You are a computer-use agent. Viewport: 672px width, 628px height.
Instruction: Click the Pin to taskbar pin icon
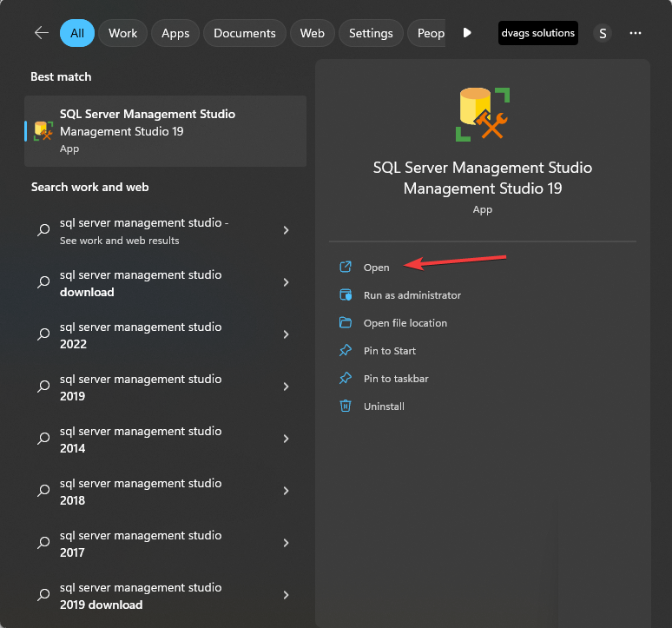pyautogui.click(x=346, y=379)
